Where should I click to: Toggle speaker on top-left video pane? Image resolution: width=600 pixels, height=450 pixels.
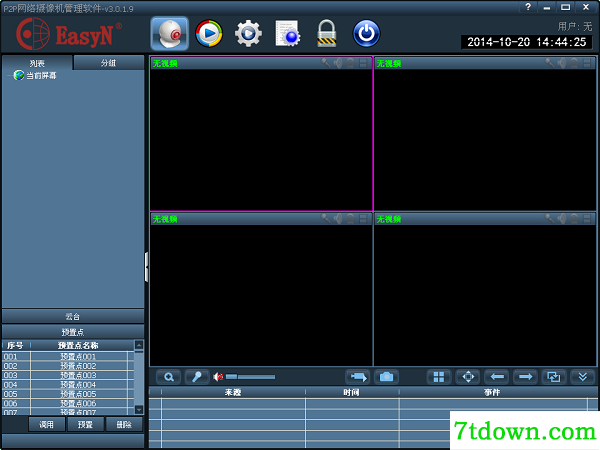338,63
